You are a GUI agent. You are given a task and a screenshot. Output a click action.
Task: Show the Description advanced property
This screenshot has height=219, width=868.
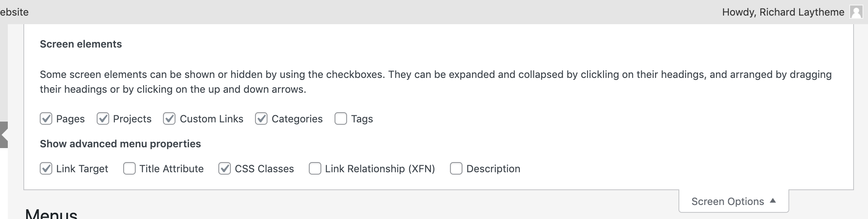pos(456,168)
